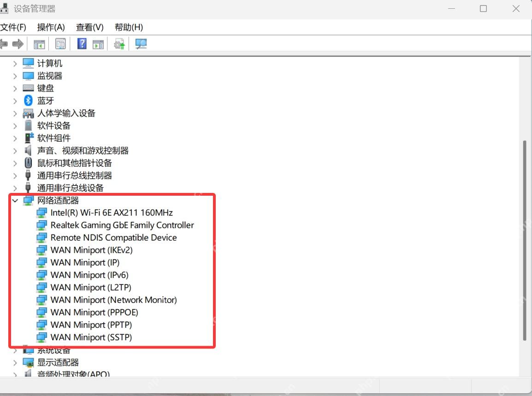Click the 计算机 category icon
The image size is (532, 396).
(x=28, y=63)
